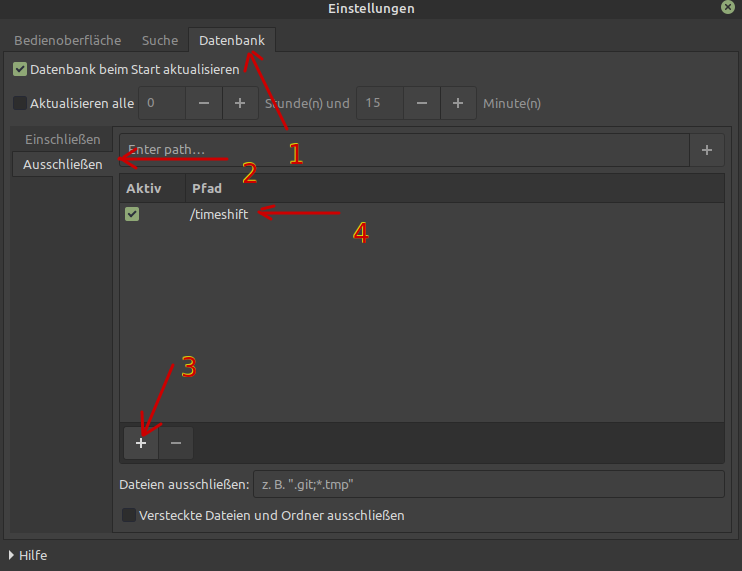Add a new excluded folder with plus
Image resolution: width=742 pixels, height=571 pixels.
pos(141,443)
